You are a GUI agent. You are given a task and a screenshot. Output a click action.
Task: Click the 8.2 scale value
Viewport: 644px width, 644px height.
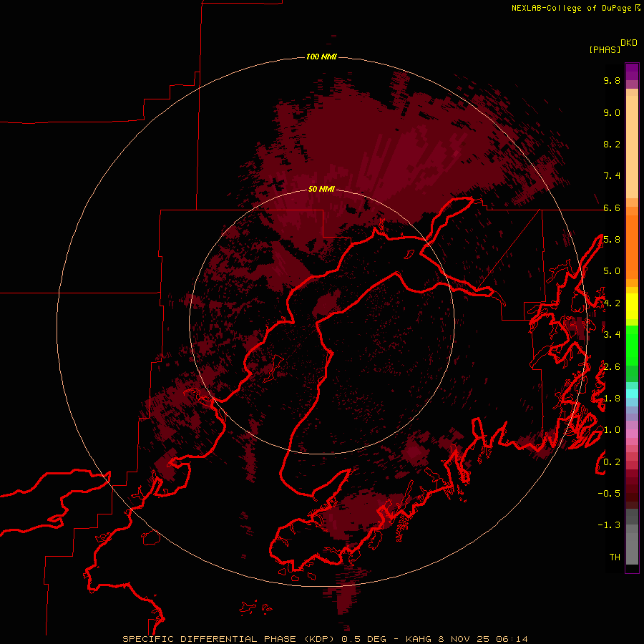pos(612,144)
